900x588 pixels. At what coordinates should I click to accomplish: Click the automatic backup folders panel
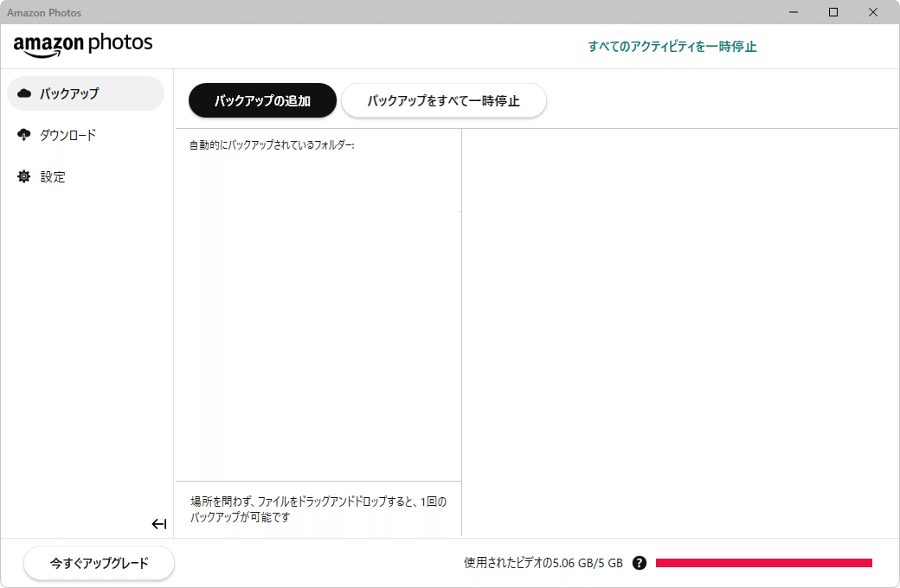coord(318,303)
